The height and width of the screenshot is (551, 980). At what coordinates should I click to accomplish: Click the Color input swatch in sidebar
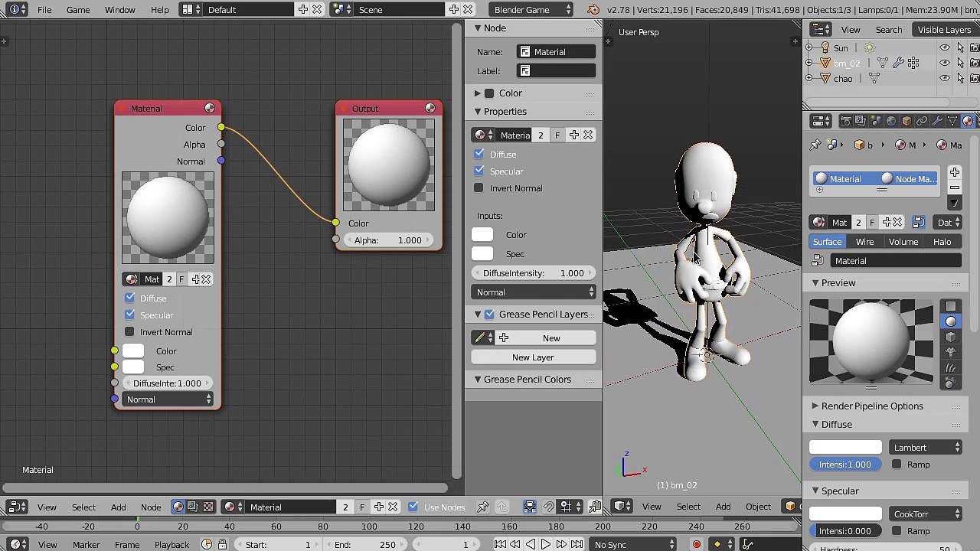coord(482,235)
